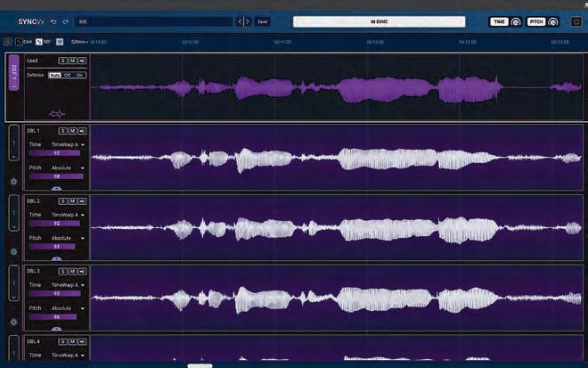
Task: Toggle the DBL 3 power icon
Action: (14, 322)
